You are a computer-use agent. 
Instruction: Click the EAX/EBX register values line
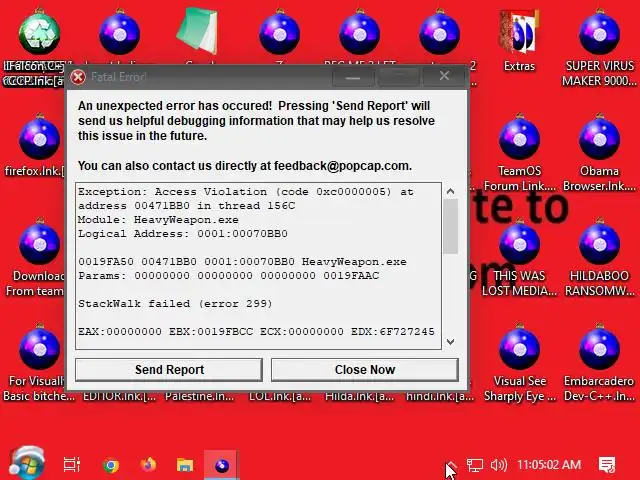click(x=256, y=331)
